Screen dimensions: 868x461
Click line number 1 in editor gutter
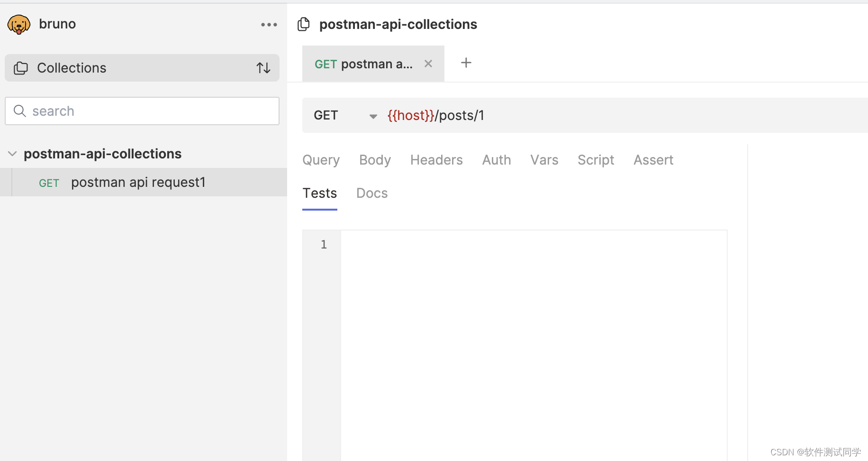(324, 244)
